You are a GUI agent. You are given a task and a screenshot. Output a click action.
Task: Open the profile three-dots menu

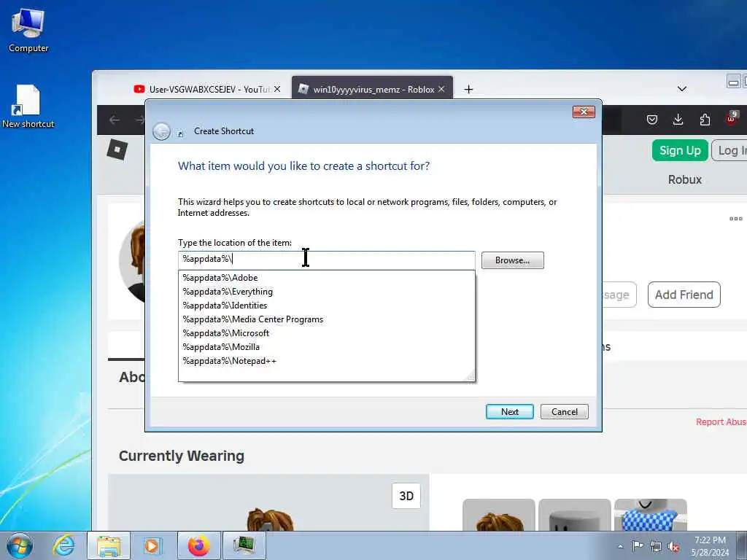point(735,219)
